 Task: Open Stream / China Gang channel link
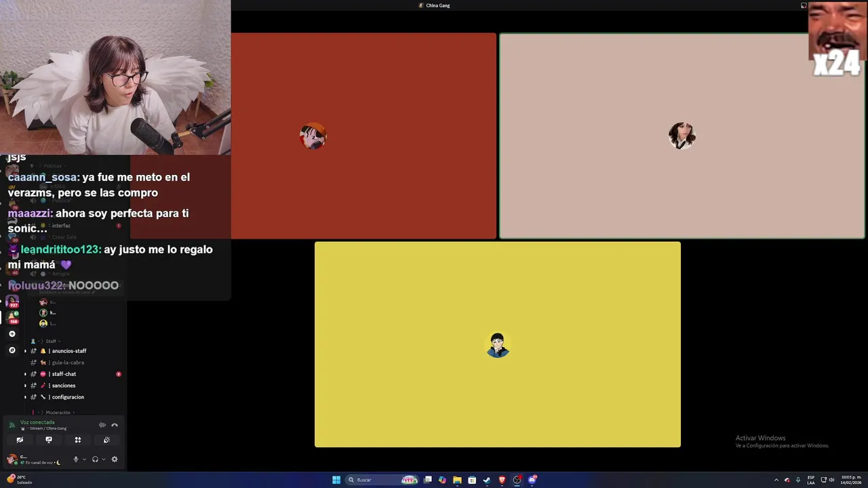(47, 428)
